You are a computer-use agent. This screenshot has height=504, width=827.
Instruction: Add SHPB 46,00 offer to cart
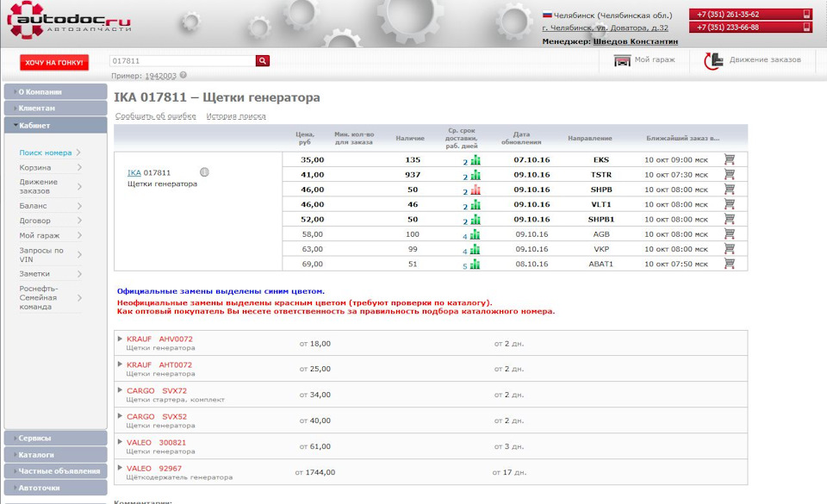click(x=730, y=189)
